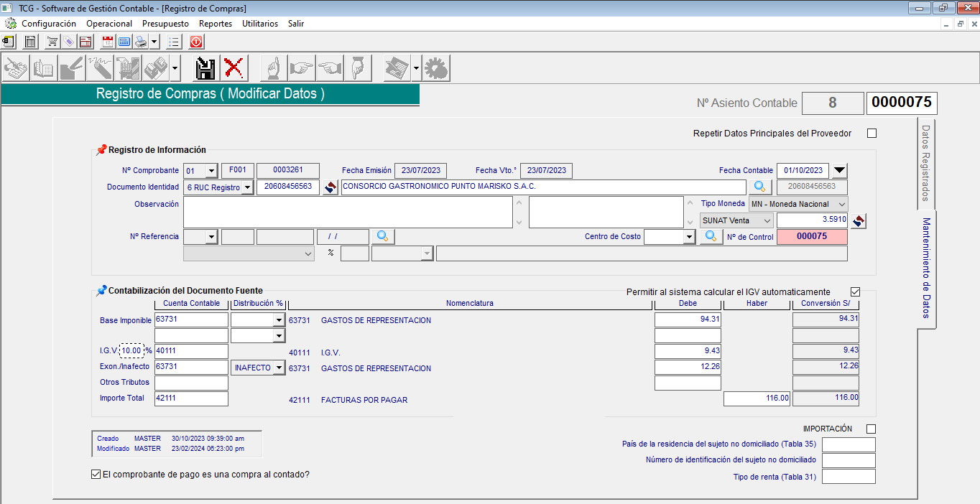Screen dimensions: 980x504
Task: Click the printer icon
Action: (x=142, y=42)
